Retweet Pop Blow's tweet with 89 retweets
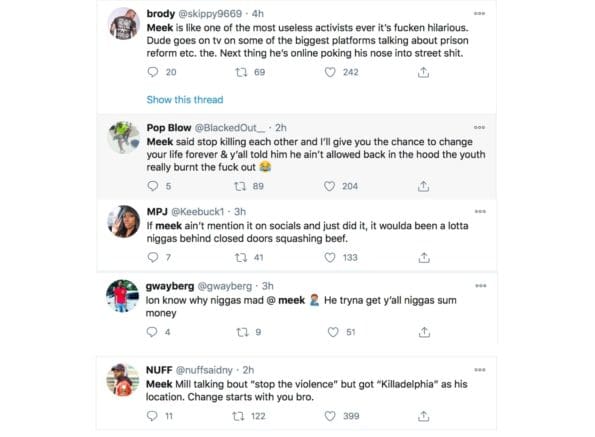Viewport: 595px width, 437px height. [240, 186]
